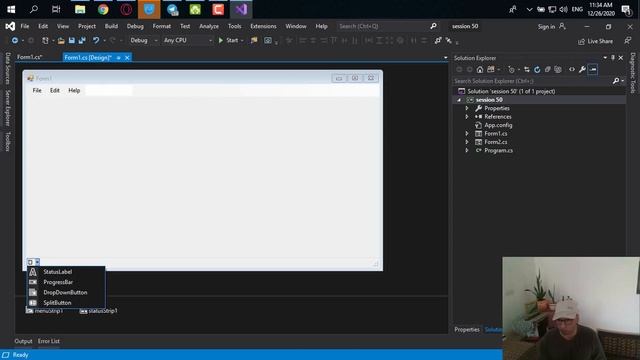This screenshot has height=360, width=640.
Task: Pin the Form1.cs [Design] tab
Action: coord(118,58)
